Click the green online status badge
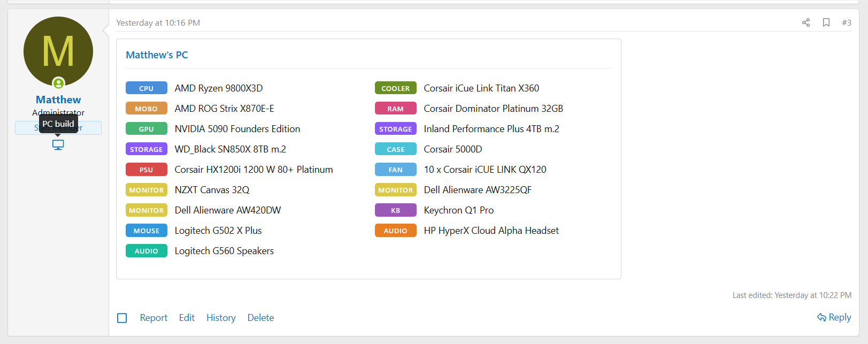This screenshot has width=868, height=344. (x=58, y=83)
